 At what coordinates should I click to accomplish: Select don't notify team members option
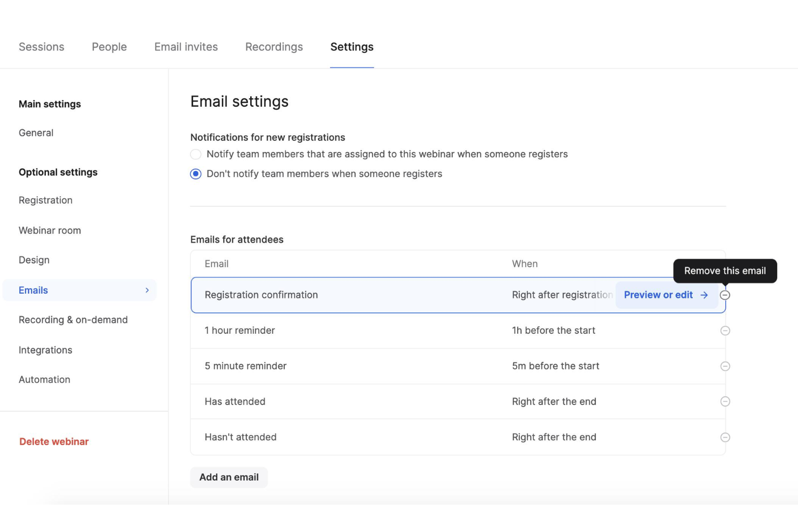(195, 174)
